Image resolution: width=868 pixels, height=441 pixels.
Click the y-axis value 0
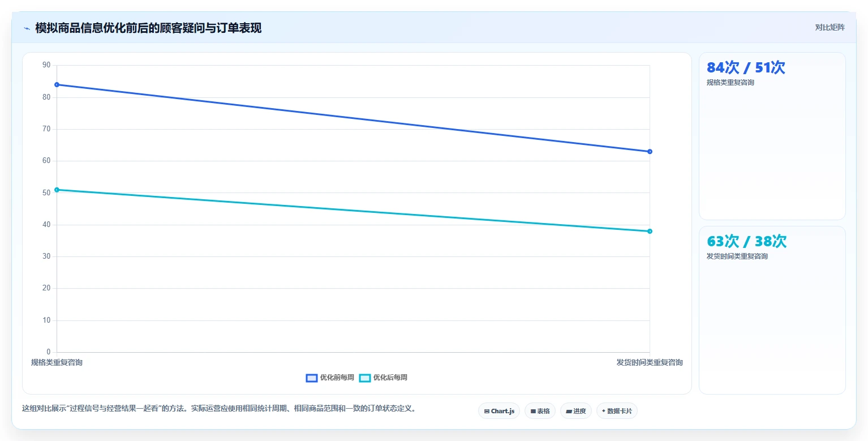pyautogui.click(x=48, y=352)
